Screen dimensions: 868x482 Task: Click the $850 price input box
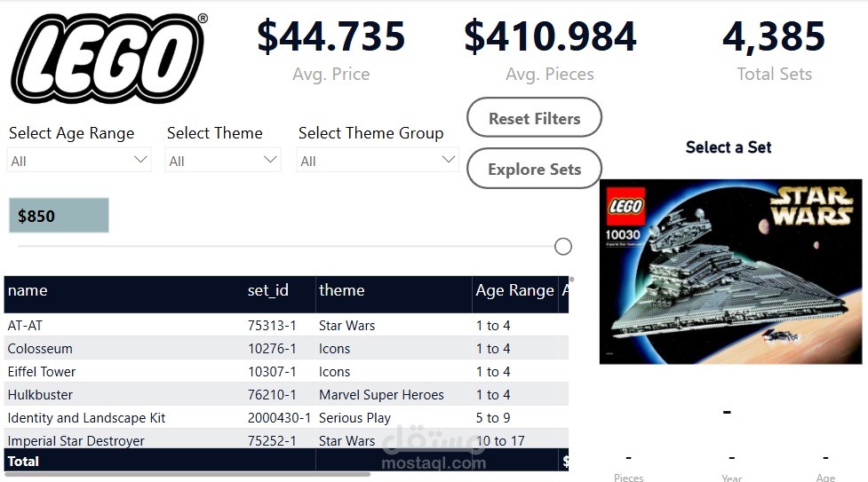[x=59, y=216]
